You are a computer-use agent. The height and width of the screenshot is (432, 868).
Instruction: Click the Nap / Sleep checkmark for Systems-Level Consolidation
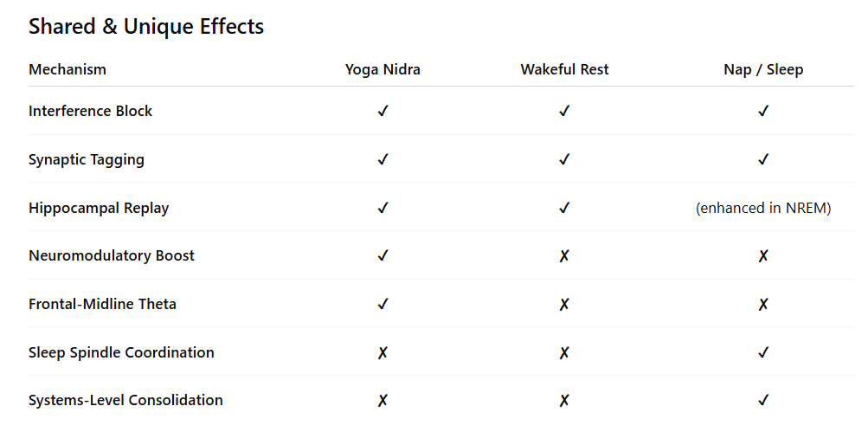763,400
